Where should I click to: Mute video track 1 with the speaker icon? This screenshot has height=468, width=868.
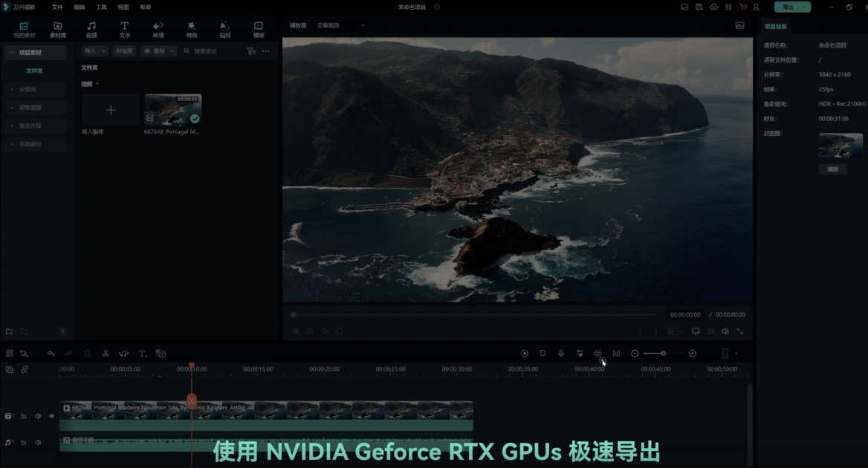click(38, 416)
